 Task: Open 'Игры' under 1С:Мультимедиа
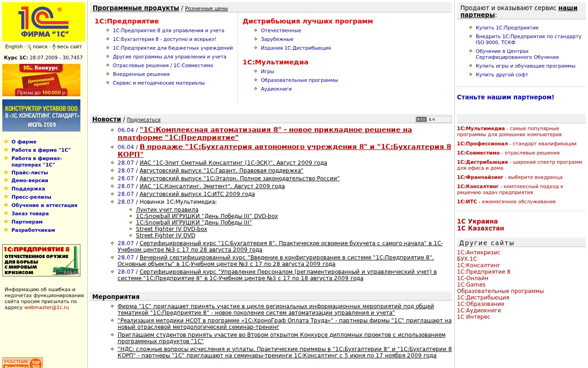(267, 72)
